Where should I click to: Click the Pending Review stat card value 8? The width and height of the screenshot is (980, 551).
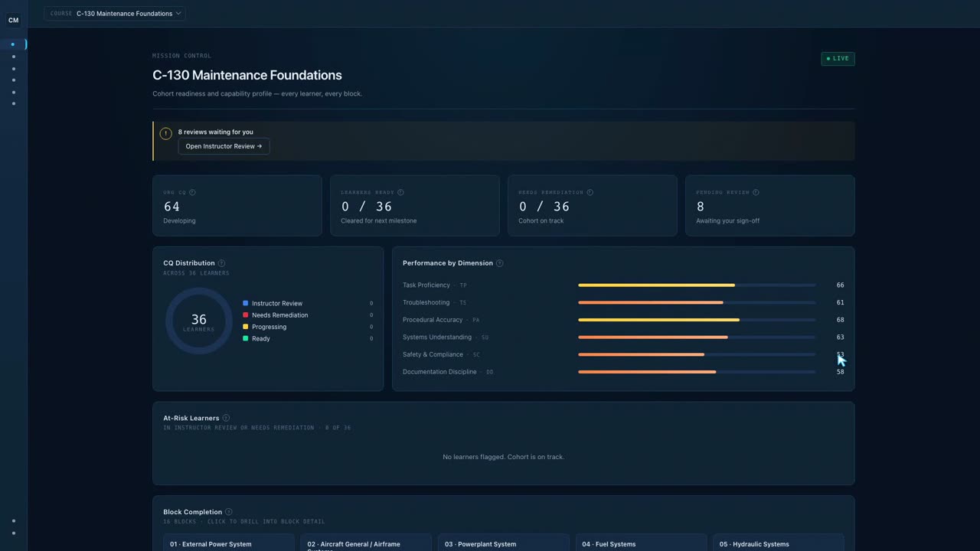[x=700, y=207]
